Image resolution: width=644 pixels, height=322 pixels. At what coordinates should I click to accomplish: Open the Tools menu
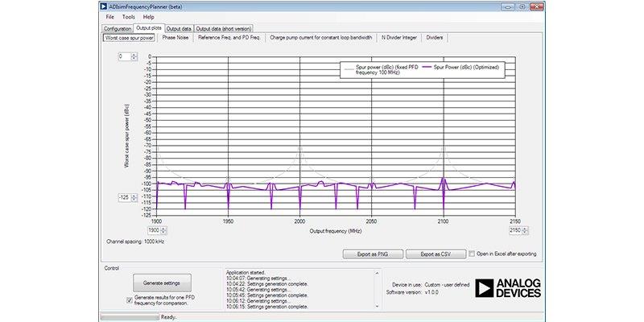click(129, 17)
